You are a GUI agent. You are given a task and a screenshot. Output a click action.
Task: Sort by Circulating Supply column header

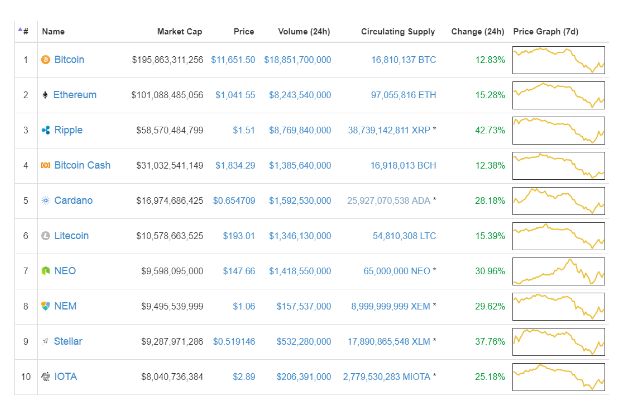[x=398, y=31]
